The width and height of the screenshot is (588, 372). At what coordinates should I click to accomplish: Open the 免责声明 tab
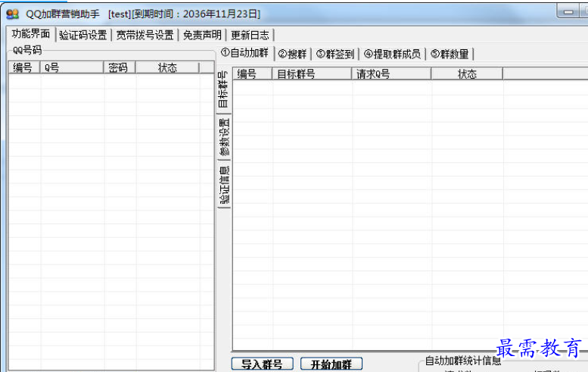(x=202, y=36)
